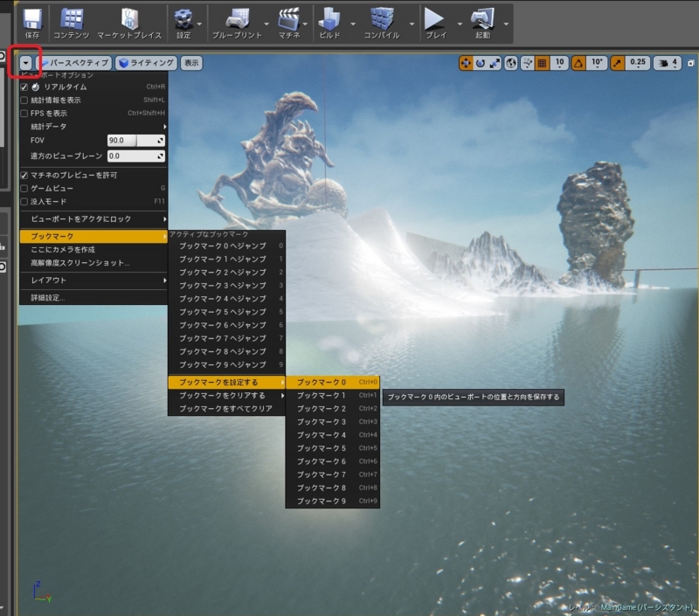
Task: Toggle surface snapping icon
Action: (x=528, y=63)
